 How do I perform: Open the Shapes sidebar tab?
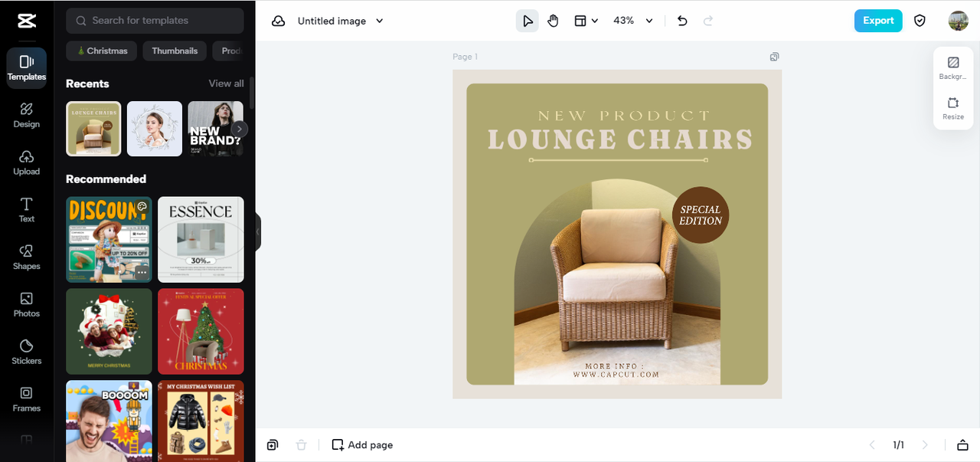pyautogui.click(x=26, y=257)
